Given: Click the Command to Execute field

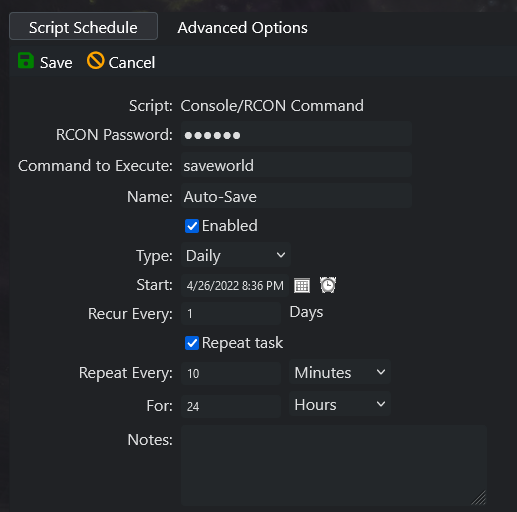Looking at the screenshot, I should (296, 166).
